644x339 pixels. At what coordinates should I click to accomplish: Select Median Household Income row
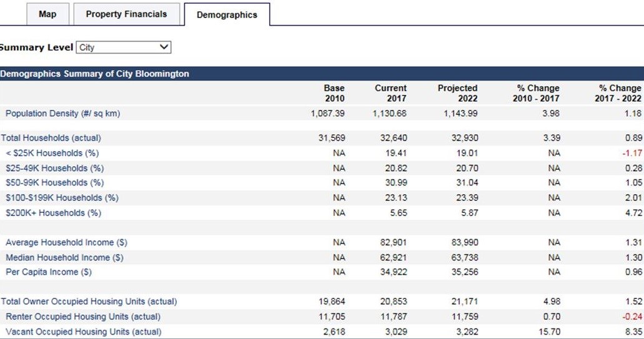point(64,257)
